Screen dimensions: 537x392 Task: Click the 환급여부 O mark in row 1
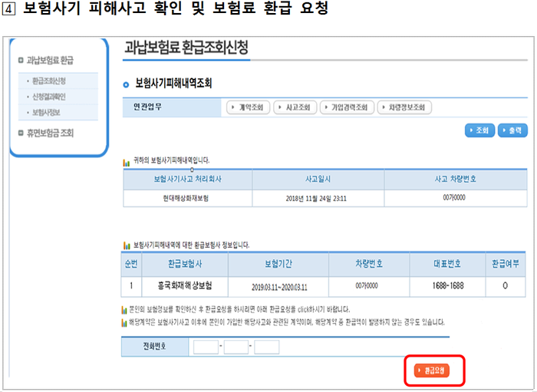point(506,286)
